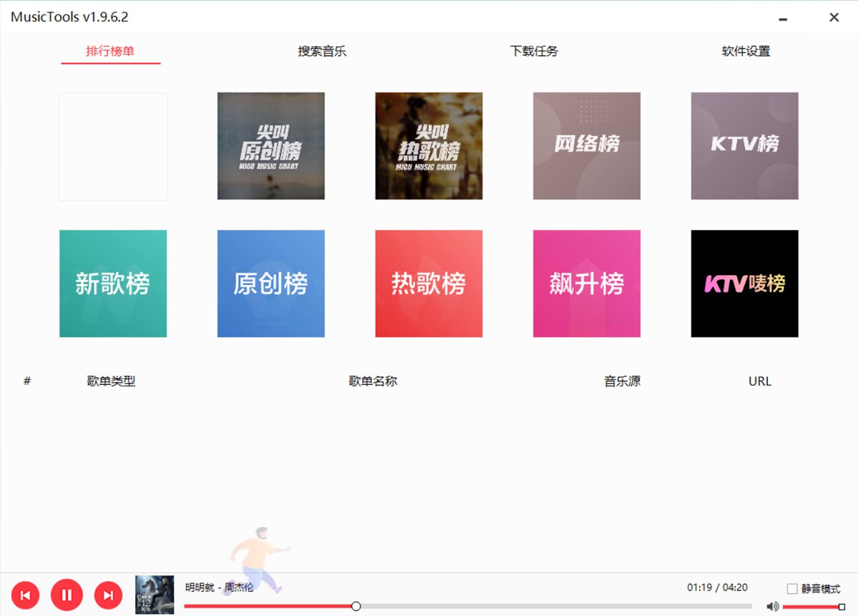Viewport: 858px width, 616px height.
Task: Open the black KTV唛榜 tile
Action: 745,284
